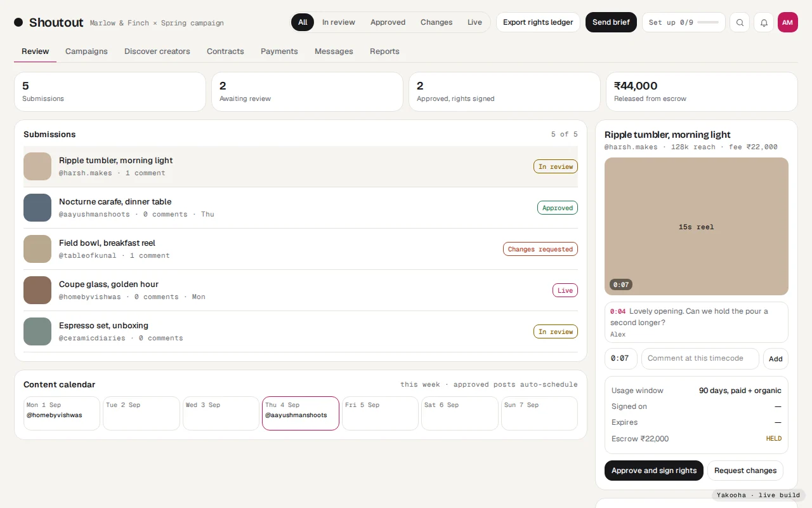Open the Discover creators tab
The width and height of the screenshot is (812, 508).
157,51
